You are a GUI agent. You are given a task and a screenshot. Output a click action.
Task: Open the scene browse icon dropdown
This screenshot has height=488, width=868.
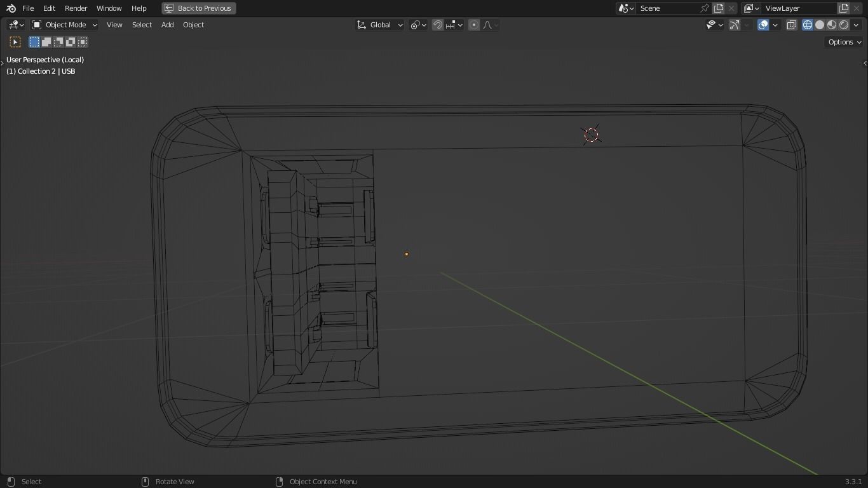pos(626,8)
